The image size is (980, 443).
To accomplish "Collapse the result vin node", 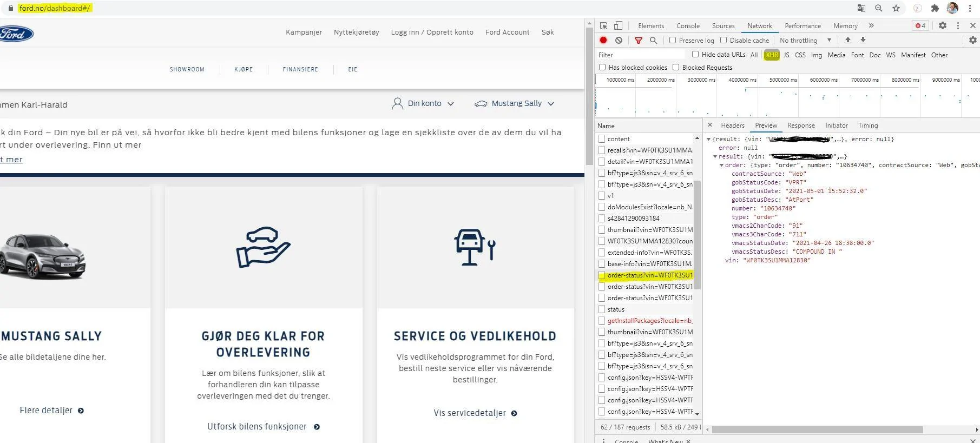I will (x=715, y=156).
